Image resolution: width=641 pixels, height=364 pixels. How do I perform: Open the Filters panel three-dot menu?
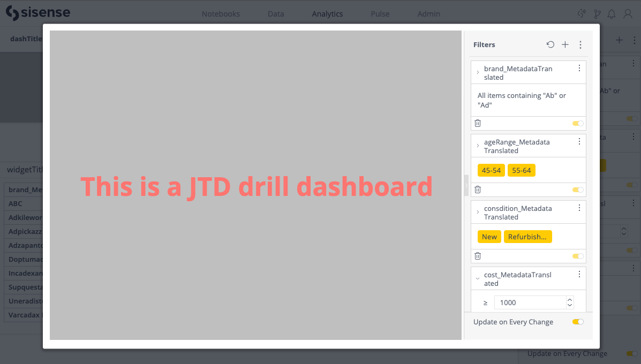click(x=580, y=44)
